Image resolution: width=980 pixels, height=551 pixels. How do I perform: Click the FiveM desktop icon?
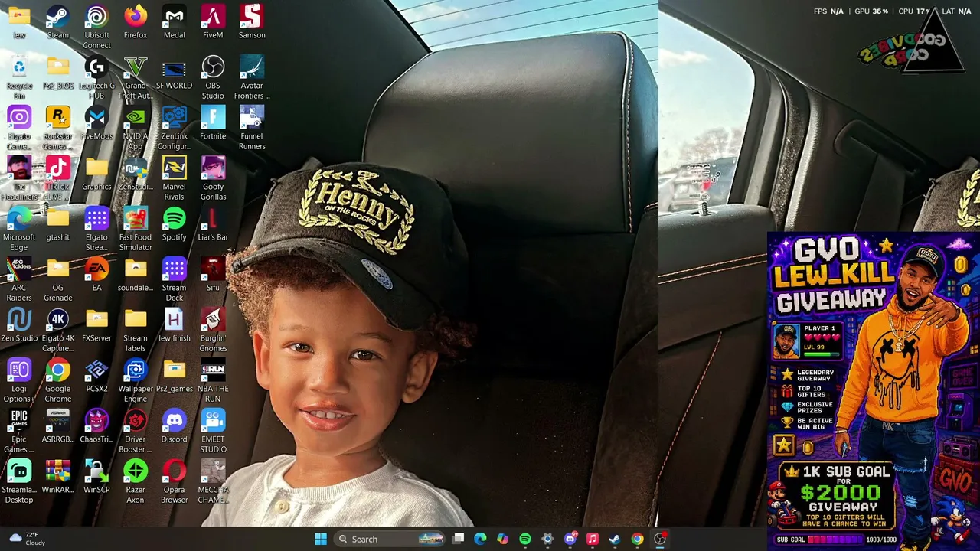[x=213, y=22]
